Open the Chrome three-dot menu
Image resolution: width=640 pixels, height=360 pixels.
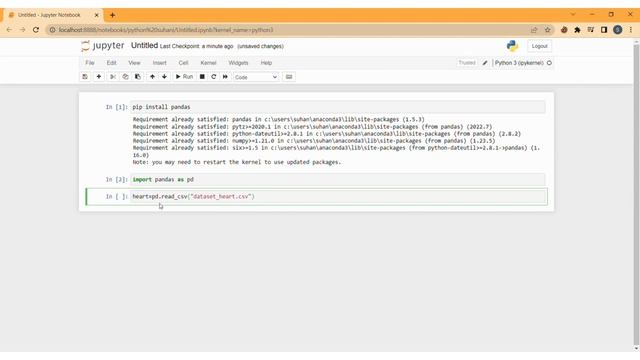[631, 30]
